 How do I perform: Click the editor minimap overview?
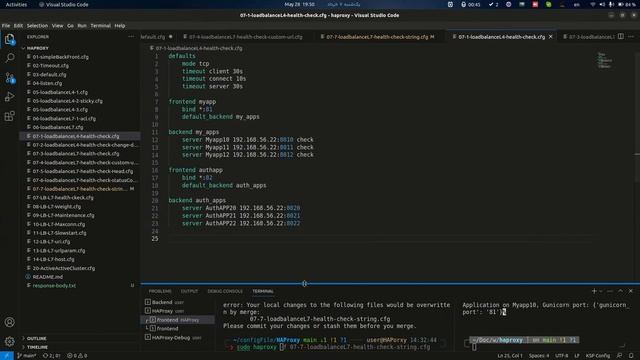(605, 60)
